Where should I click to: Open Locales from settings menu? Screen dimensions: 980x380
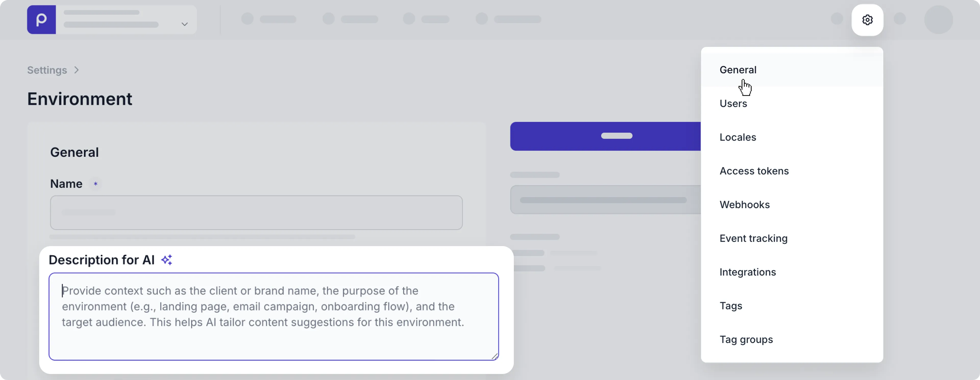738,137
